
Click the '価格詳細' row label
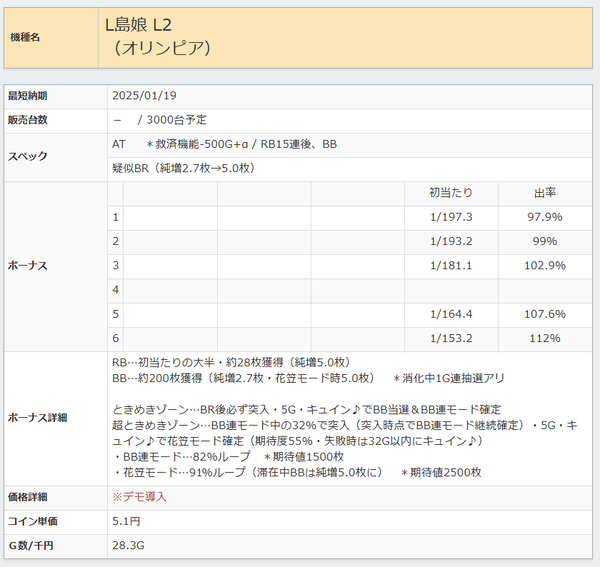[x=28, y=497]
